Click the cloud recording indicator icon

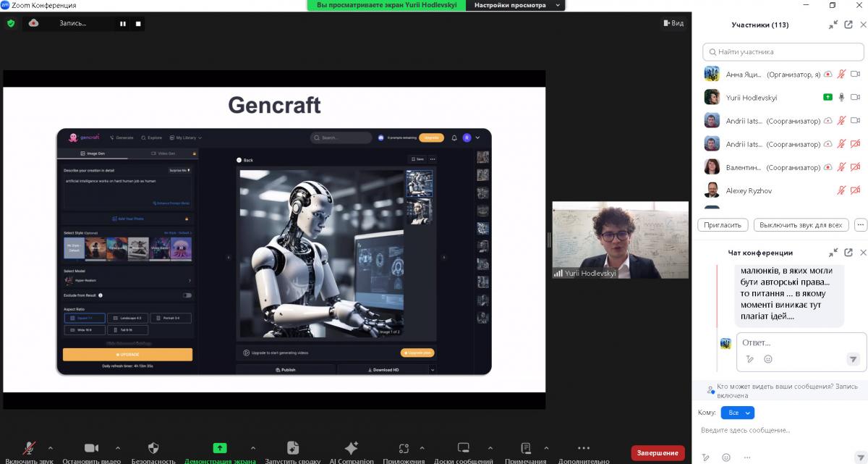(x=33, y=23)
